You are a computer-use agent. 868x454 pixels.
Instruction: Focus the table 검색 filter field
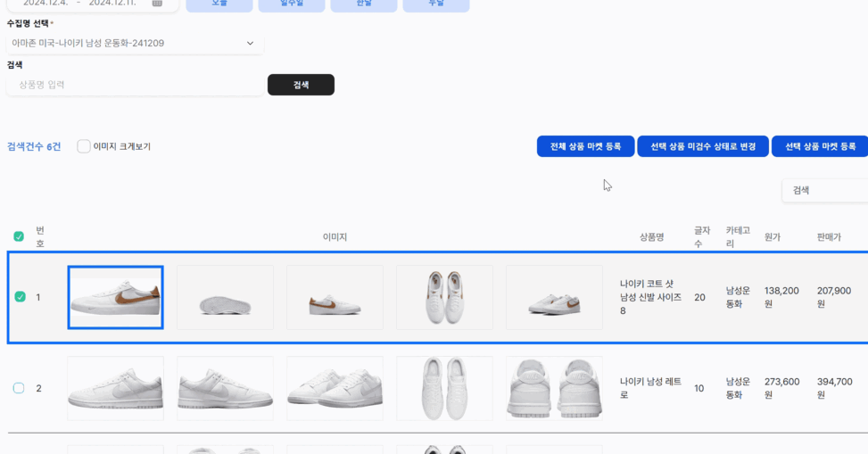click(x=825, y=191)
